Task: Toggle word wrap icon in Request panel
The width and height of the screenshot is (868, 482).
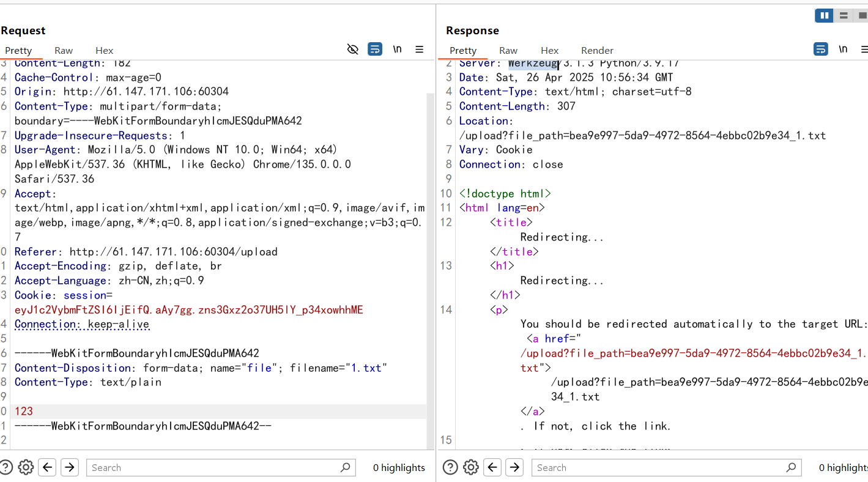Action: (x=375, y=49)
